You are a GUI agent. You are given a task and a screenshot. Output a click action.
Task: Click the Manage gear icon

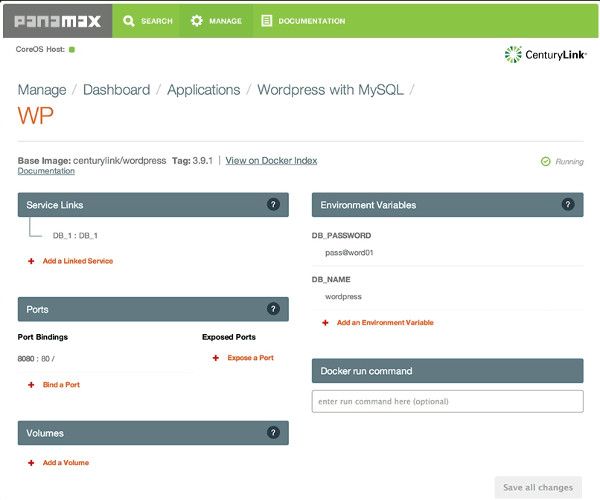(x=197, y=21)
